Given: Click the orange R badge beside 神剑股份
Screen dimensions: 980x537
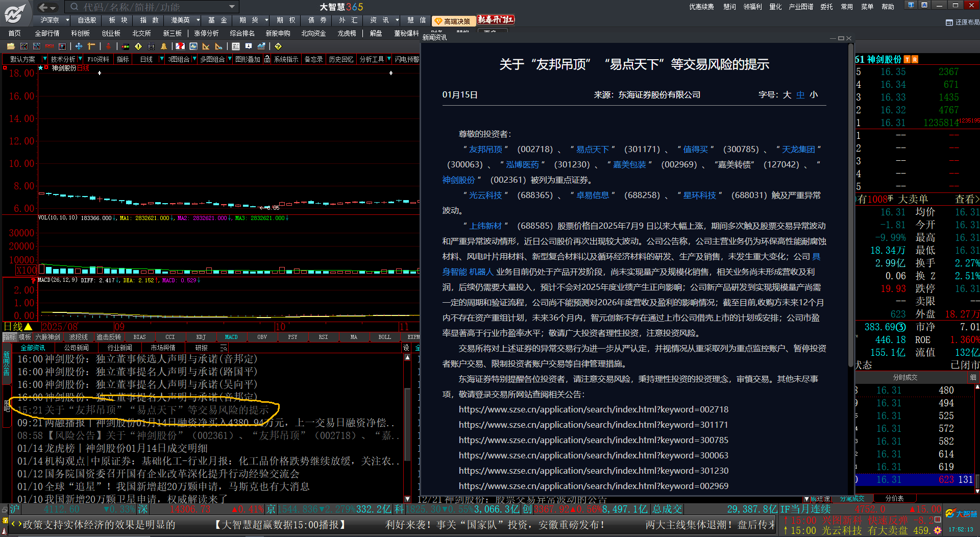Looking at the screenshot, I should click(x=915, y=60).
